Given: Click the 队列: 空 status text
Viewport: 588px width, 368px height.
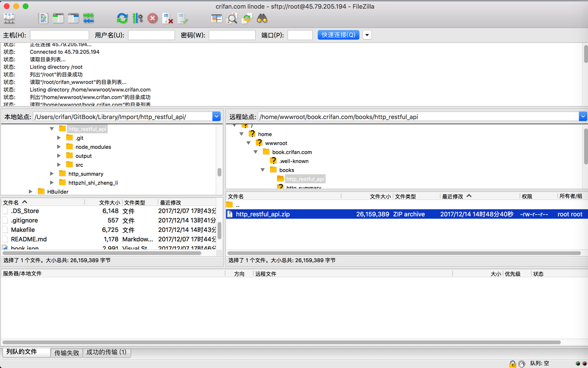Looking at the screenshot, I should click(539, 363).
